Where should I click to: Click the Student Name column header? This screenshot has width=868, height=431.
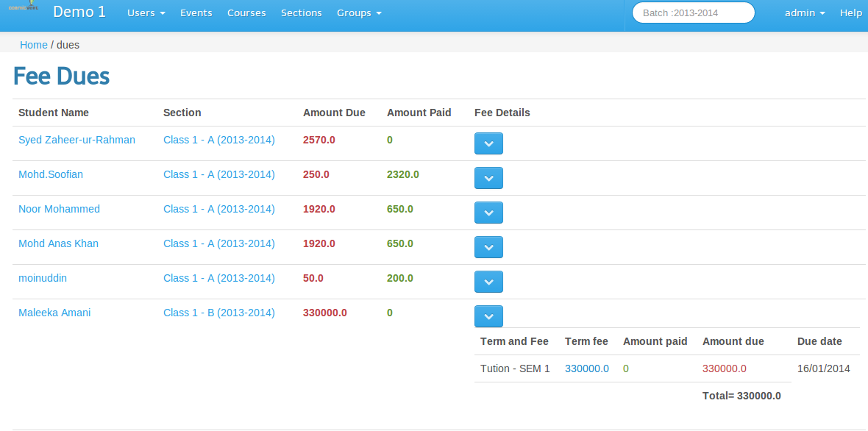point(54,113)
